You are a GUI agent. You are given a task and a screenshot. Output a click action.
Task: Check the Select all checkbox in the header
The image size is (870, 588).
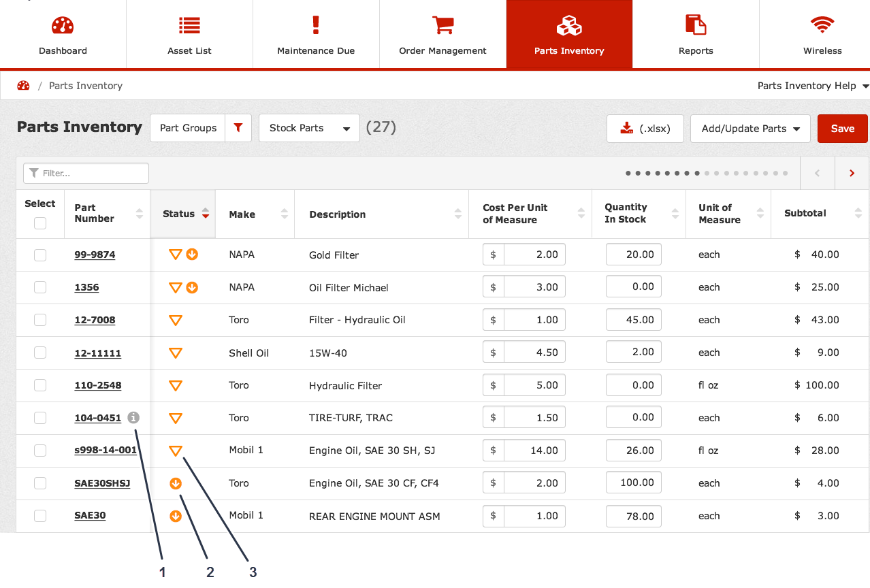[x=40, y=223]
